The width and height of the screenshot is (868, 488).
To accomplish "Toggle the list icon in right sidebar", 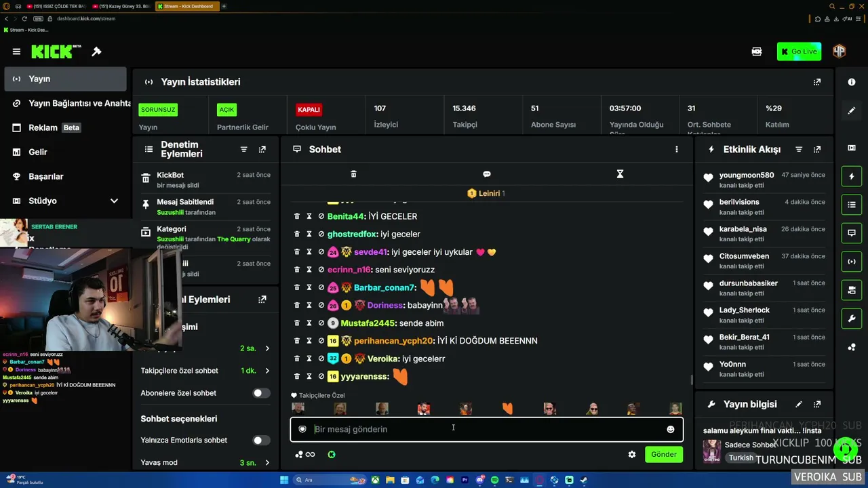I will (x=852, y=205).
